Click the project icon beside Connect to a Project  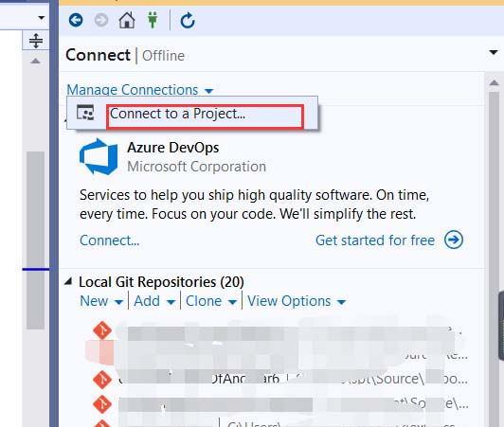85,113
